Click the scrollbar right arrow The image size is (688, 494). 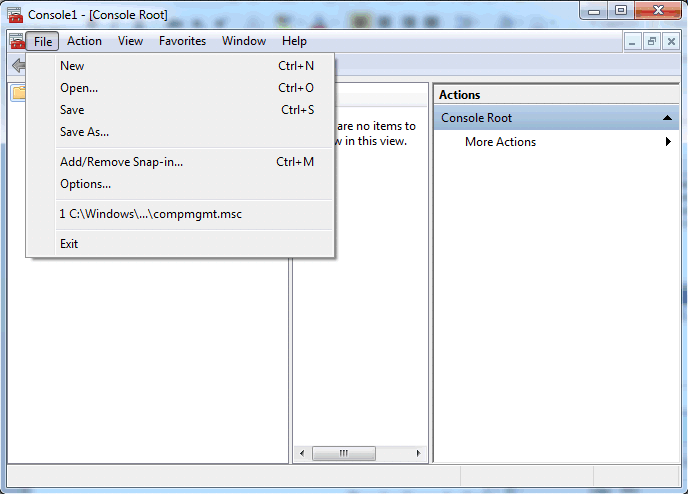(x=417, y=453)
